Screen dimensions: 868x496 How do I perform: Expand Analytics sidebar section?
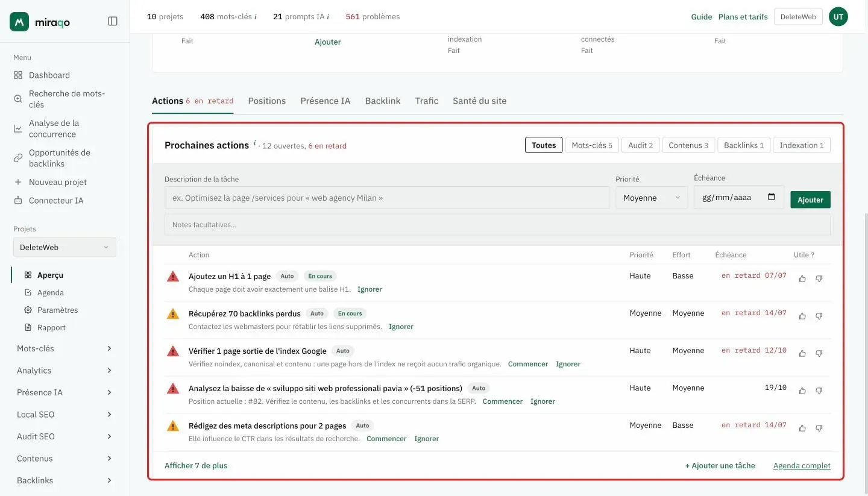point(64,371)
